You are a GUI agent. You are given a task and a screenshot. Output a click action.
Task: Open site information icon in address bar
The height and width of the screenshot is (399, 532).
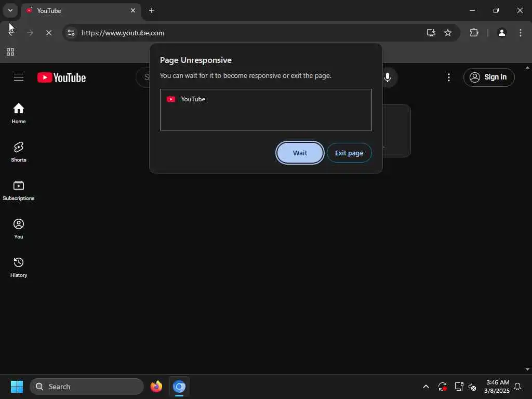(71, 33)
